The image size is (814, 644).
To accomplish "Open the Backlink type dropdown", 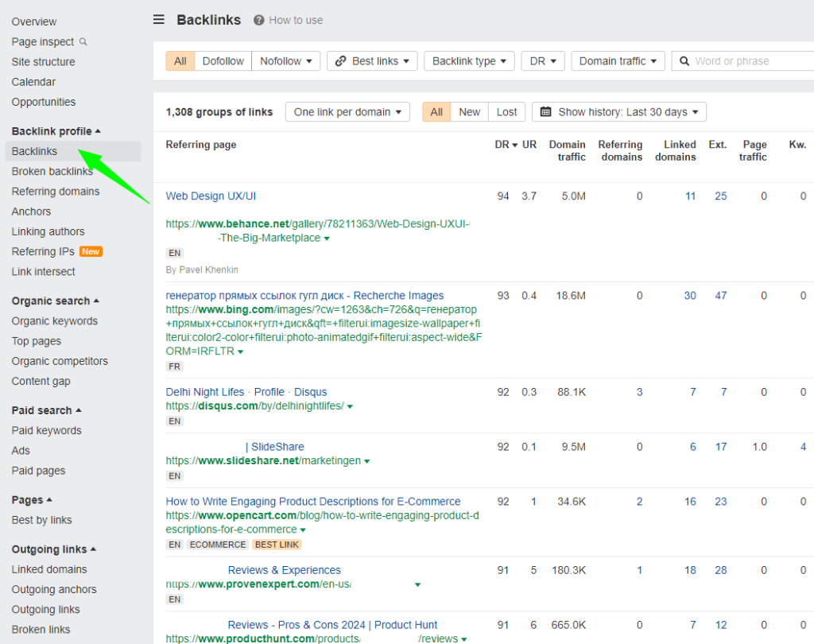I will (469, 61).
